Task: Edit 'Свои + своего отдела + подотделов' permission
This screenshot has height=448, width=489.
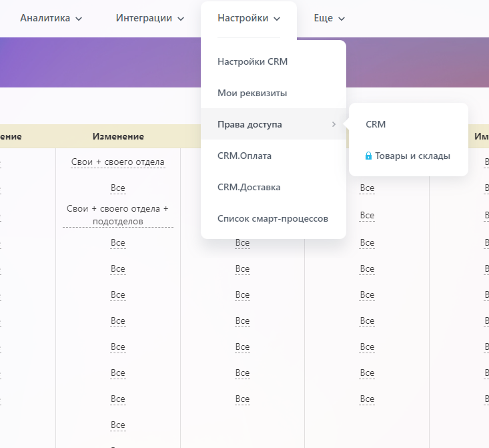Action: coord(118,215)
